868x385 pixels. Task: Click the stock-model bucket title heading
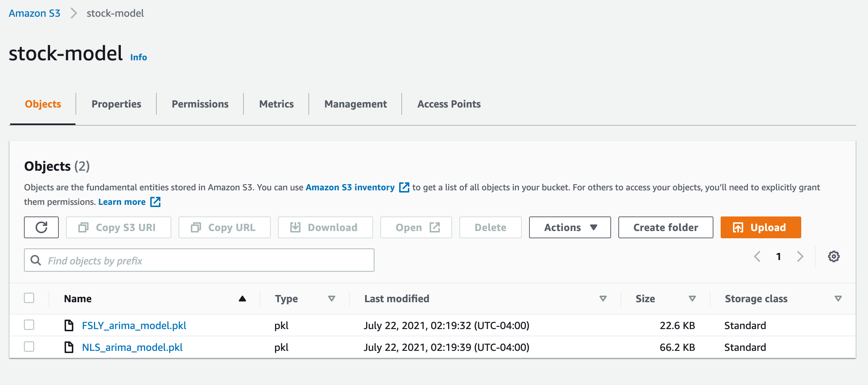[66, 53]
